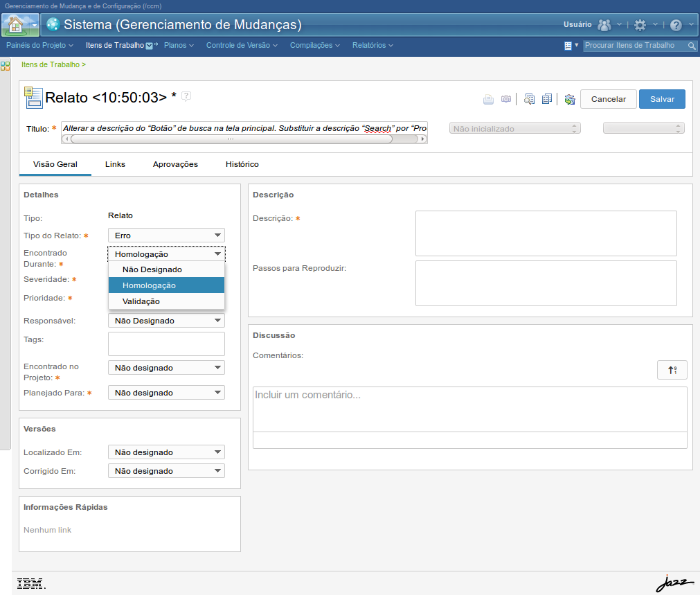The height and width of the screenshot is (595, 700).
Task: Click the home house icon
Action: point(16,24)
